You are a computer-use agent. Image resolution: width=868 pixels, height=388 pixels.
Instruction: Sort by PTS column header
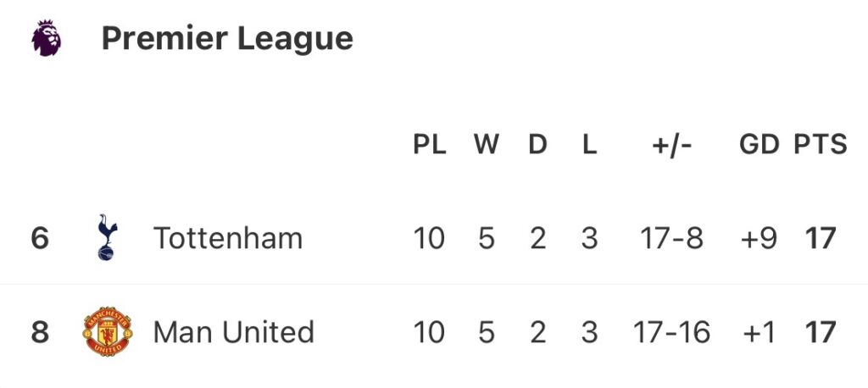820,145
